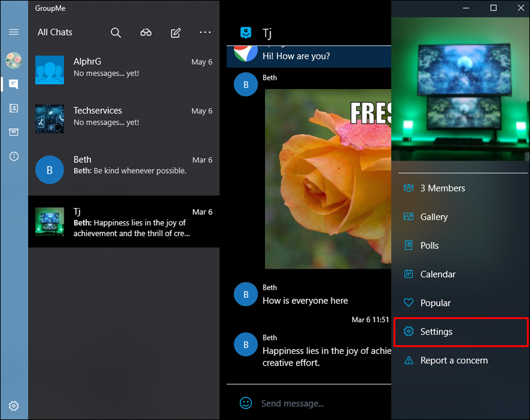Click Beth's avatar beside Happiness message

pos(246,345)
